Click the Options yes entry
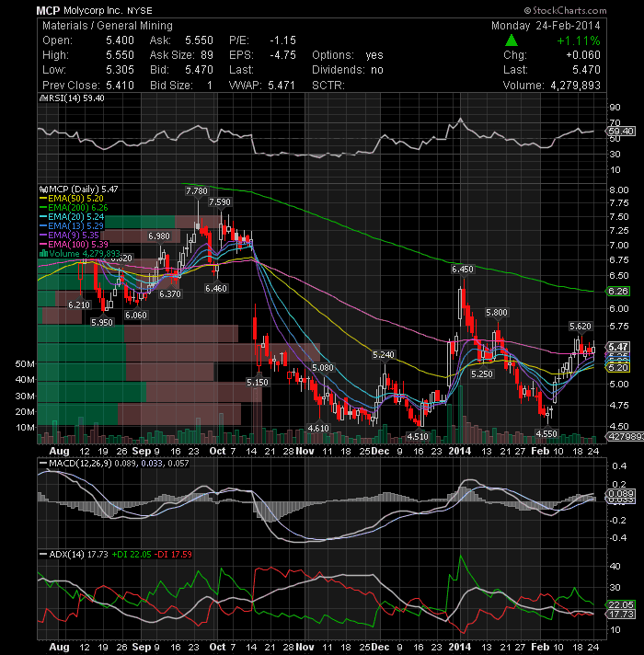This screenshot has width=644, height=655. point(348,55)
